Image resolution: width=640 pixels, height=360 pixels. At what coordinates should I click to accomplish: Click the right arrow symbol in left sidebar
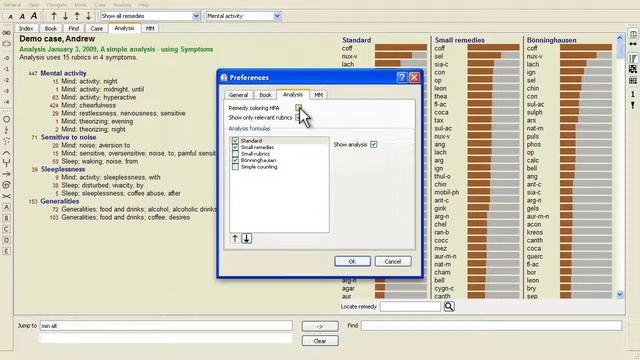tap(7, 174)
